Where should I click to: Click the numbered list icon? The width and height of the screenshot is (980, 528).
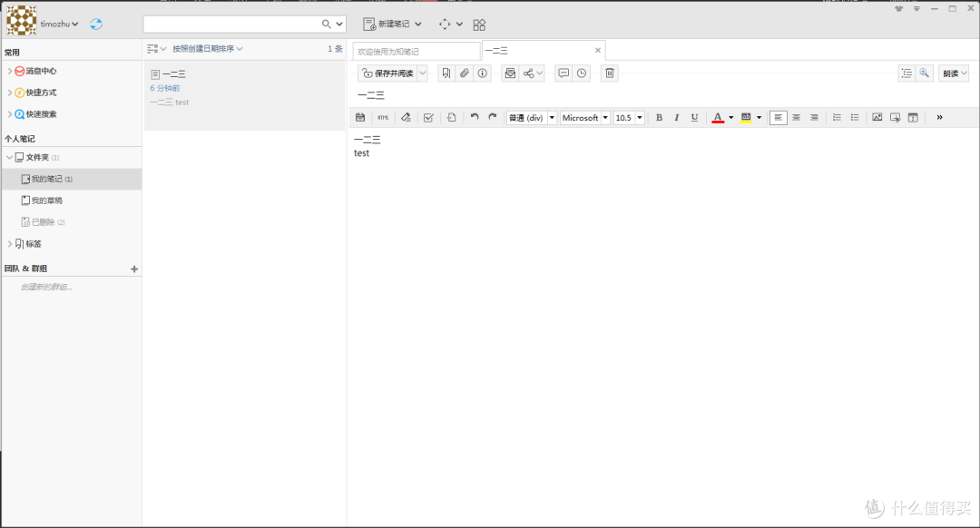click(x=837, y=117)
